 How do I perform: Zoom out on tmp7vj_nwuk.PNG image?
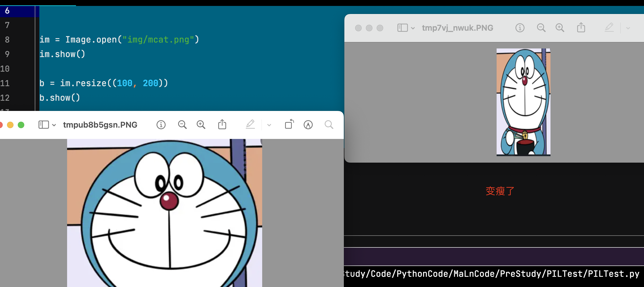coord(541,28)
